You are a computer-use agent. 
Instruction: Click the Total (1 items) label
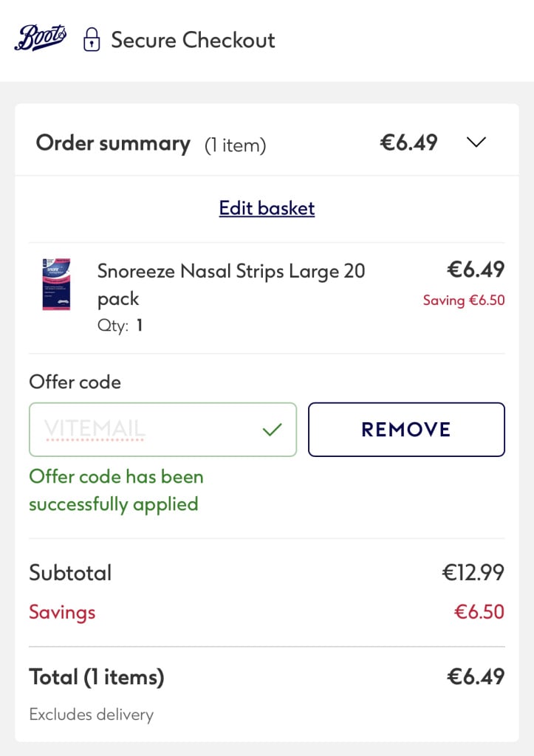coord(96,676)
